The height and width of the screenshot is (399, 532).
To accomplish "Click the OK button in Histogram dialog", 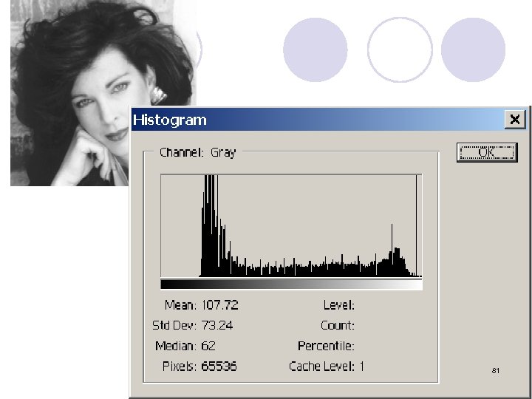I will [x=487, y=152].
